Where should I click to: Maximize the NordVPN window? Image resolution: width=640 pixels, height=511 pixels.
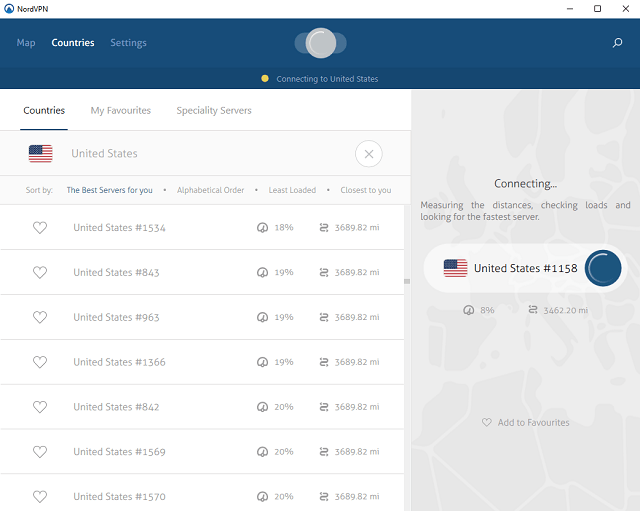pyautogui.click(x=597, y=9)
